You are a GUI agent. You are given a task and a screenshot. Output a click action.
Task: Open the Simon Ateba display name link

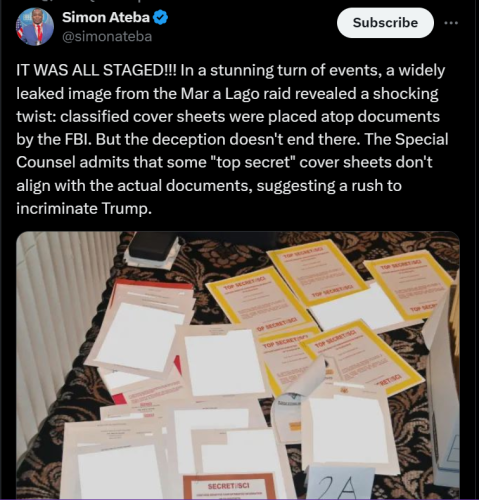pyautogui.click(x=106, y=17)
